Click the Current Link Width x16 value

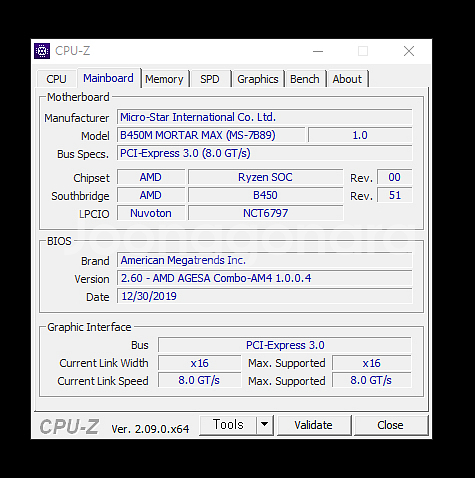click(199, 363)
